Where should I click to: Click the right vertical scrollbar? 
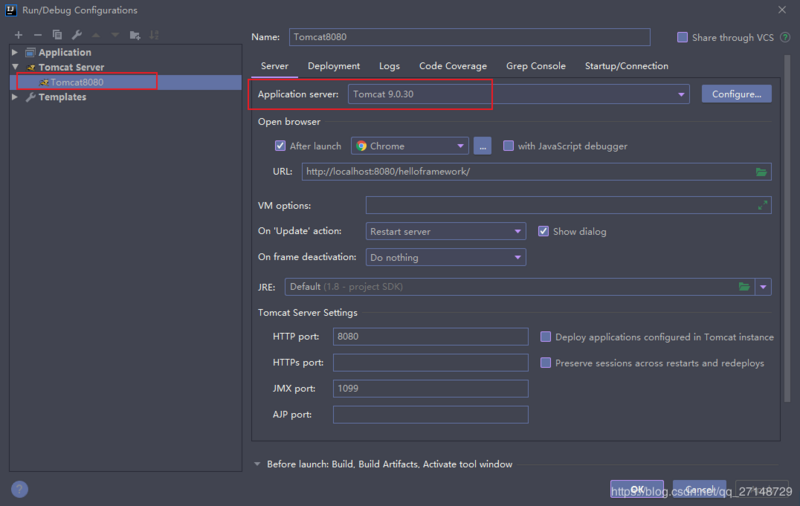tap(787, 229)
